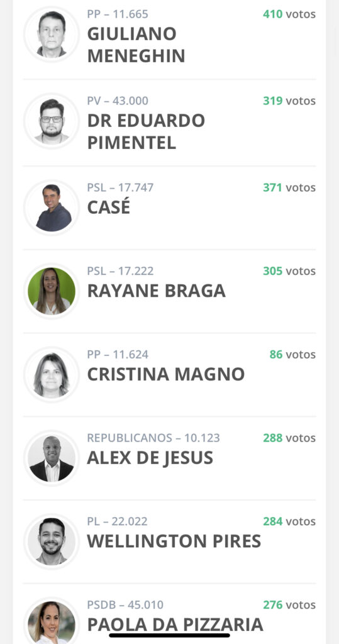Tap the REPUBLICANOS – 10.123 party label

coord(153,438)
